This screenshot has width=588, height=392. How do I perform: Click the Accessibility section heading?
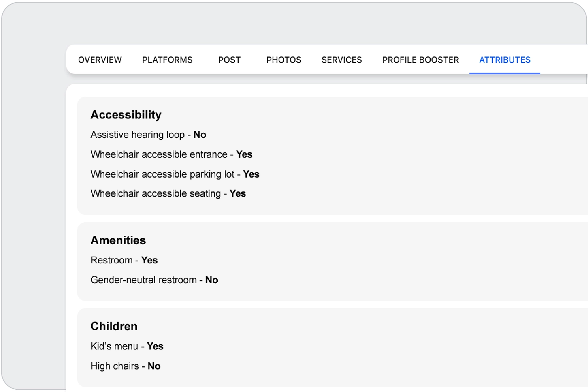pyautogui.click(x=126, y=115)
